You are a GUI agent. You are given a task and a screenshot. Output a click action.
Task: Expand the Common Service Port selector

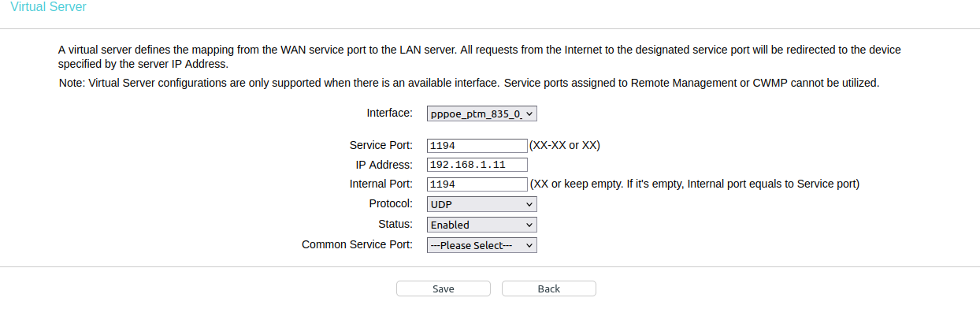481,245
